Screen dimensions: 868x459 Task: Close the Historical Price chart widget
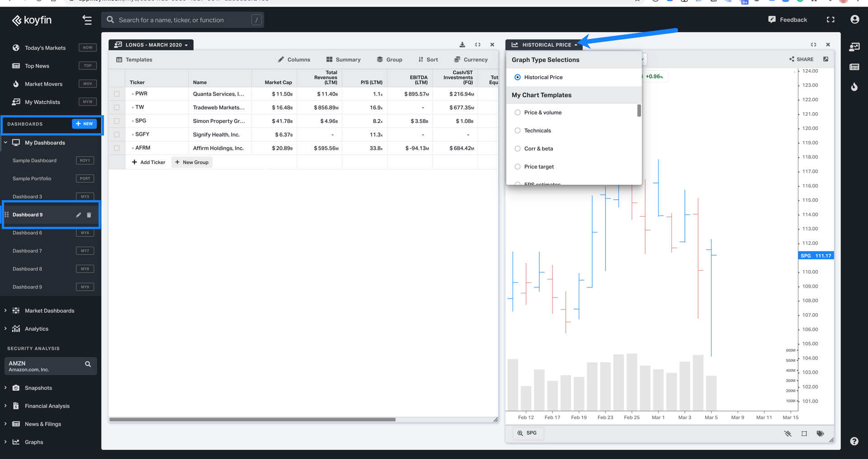click(828, 45)
